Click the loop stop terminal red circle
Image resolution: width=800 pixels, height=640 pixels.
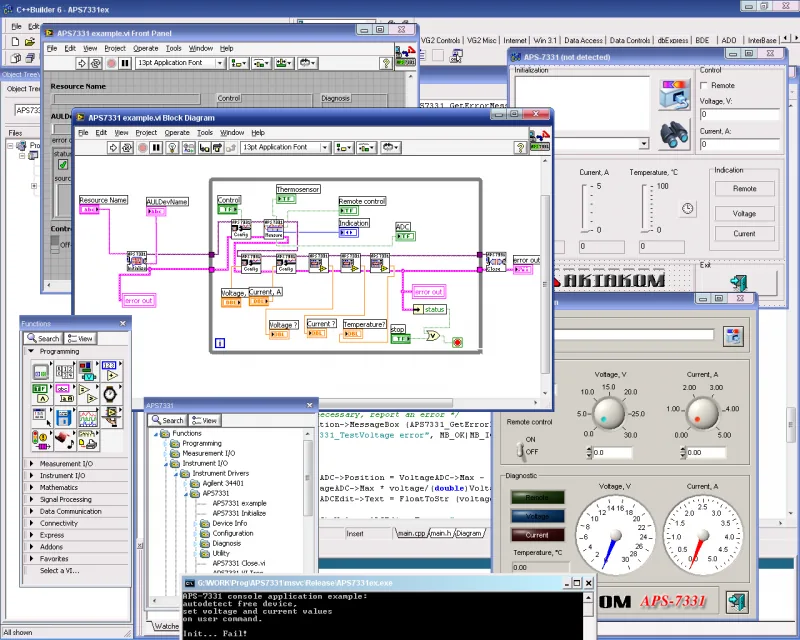[457, 342]
